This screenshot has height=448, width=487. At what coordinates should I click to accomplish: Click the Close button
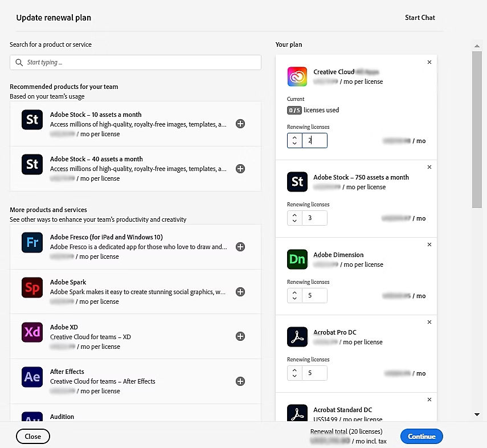(x=33, y=437)
